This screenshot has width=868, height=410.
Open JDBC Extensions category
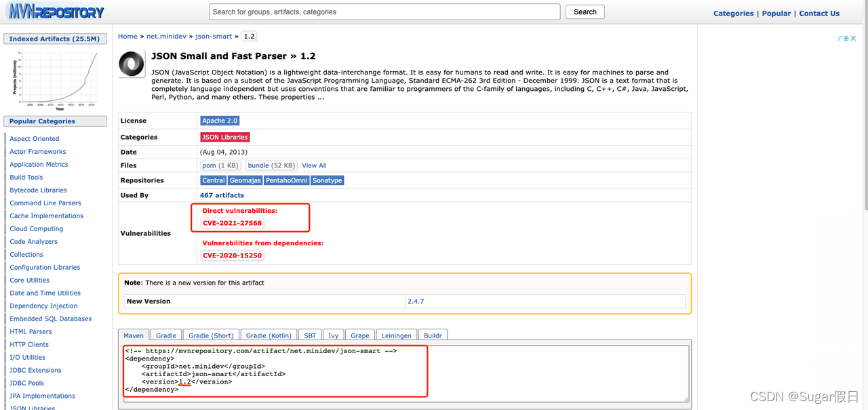[x=35, y=371]
